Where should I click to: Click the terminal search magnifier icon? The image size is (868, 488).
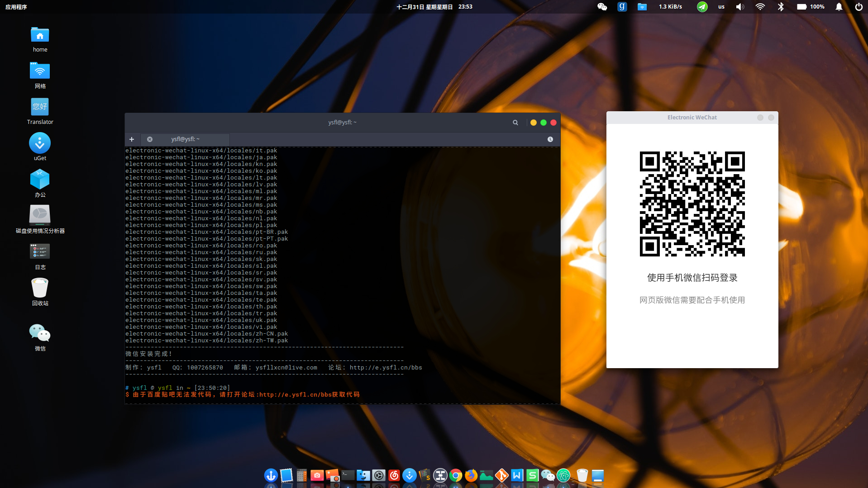point(515,123)
